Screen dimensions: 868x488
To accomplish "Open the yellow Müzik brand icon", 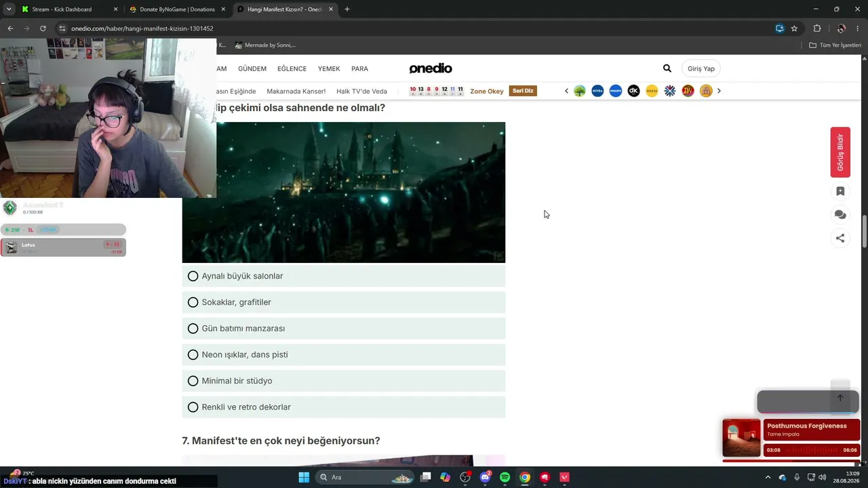I will coord(652,91).
